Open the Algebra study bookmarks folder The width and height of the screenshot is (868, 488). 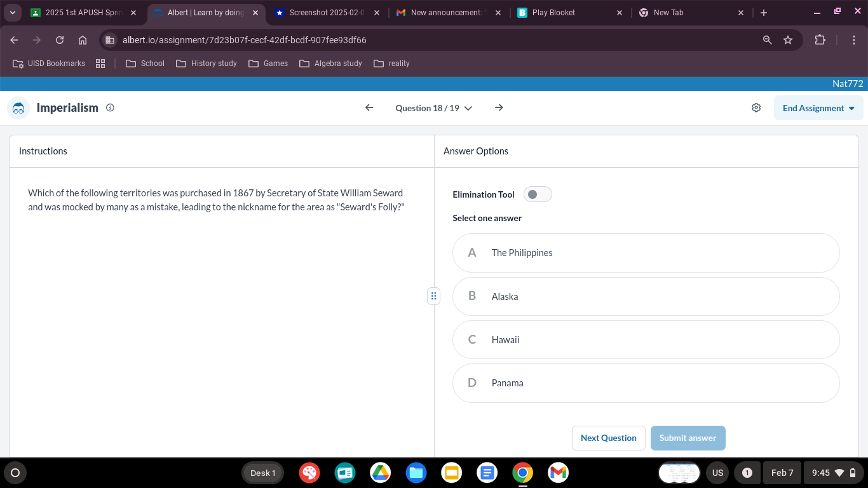point(330,64)
